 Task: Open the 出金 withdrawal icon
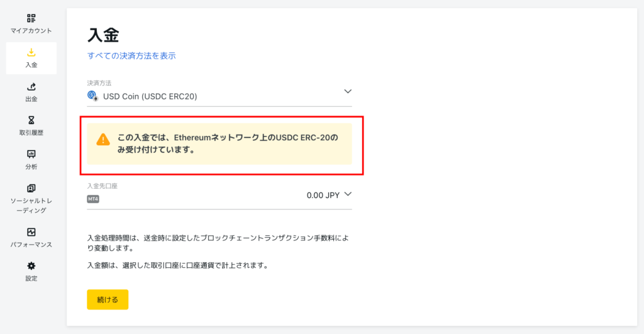pos(31,86)
